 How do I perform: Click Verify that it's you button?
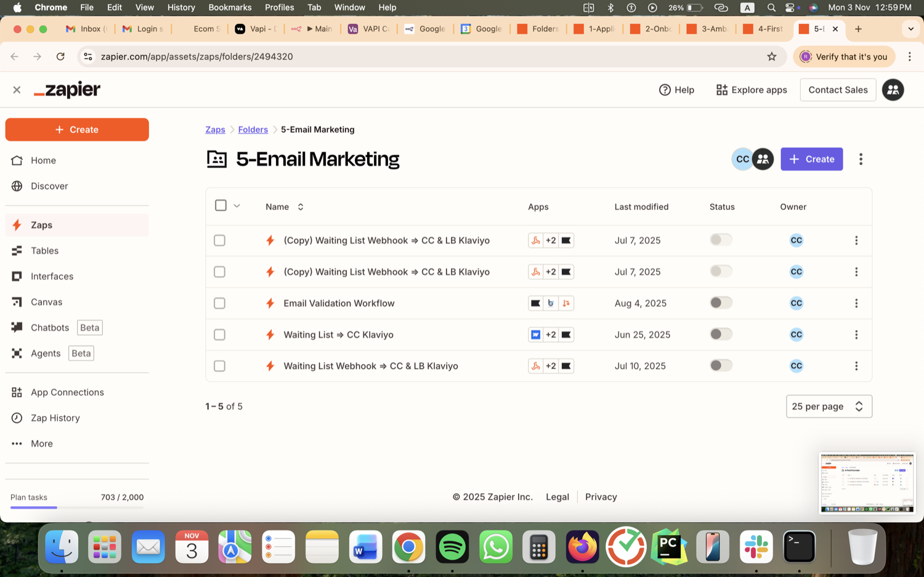pos(844,57)
